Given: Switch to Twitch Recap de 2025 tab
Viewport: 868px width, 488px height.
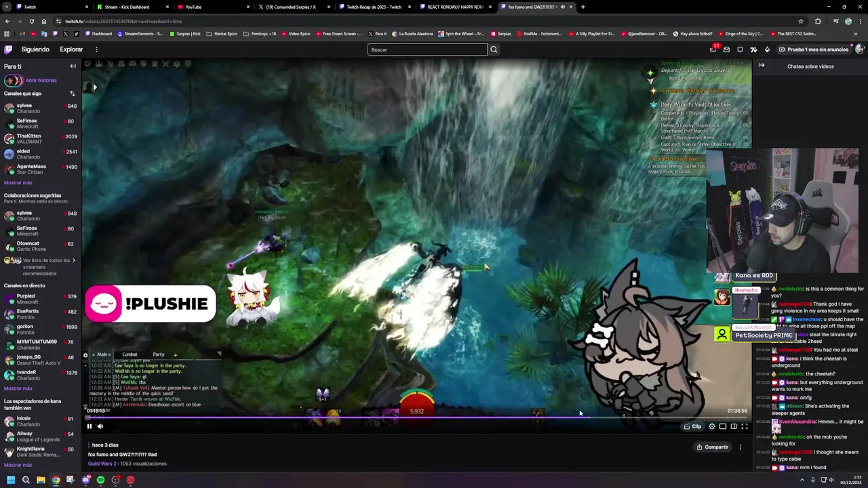Looking at the screenshot, I should [374, 7].
